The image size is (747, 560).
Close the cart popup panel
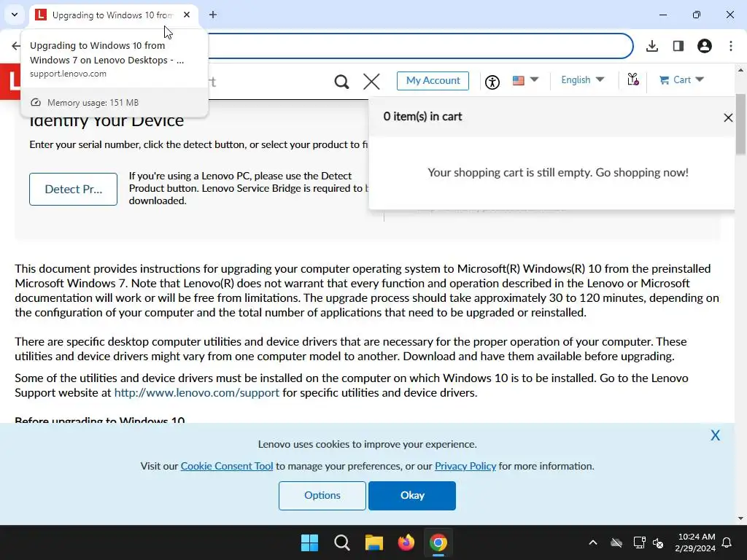[728, 117]
